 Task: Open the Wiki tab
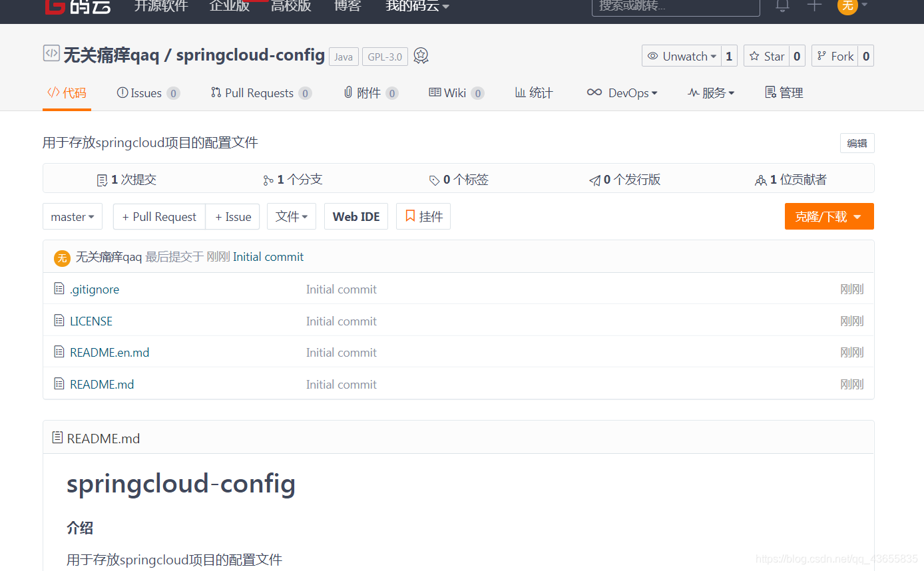[x=456, y=93]
